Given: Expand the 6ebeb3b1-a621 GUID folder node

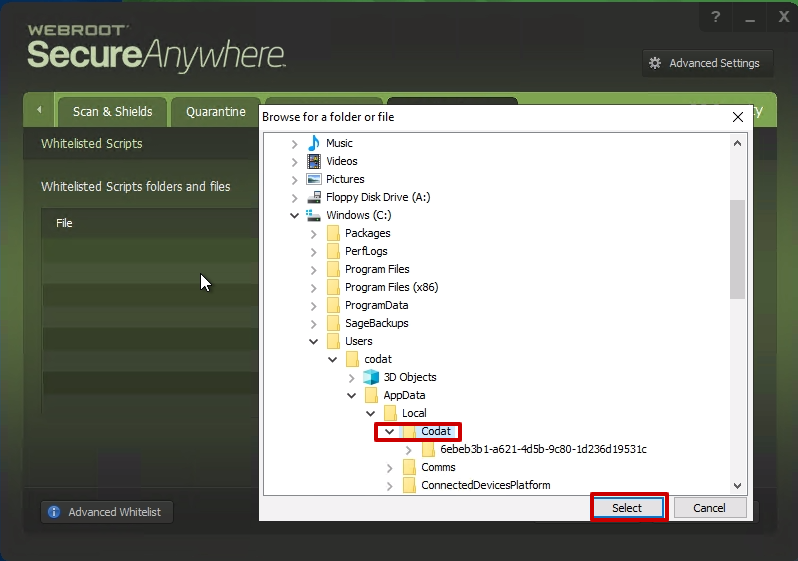Looking at the screenshot, I should [409, 450].
